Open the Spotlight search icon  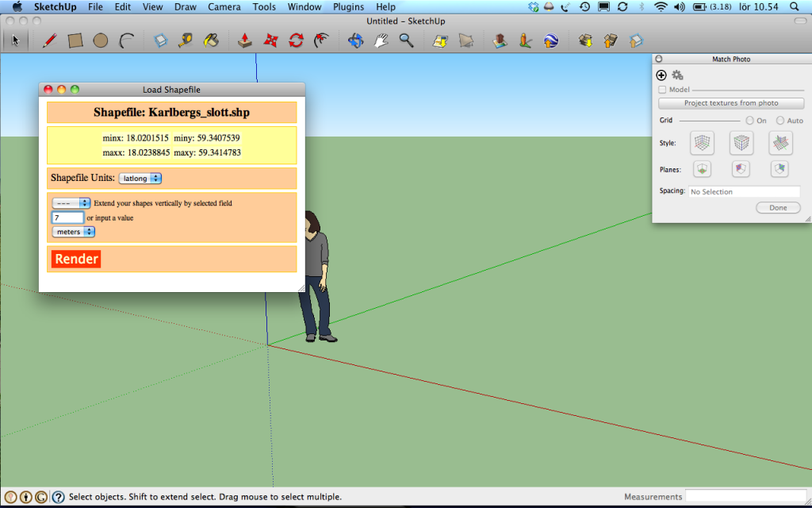coord(795,6)
